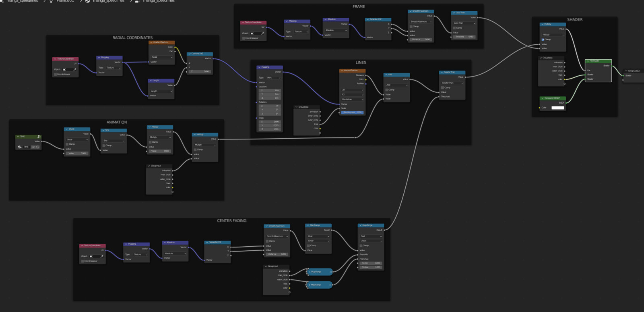The width and height of the screenshot is (644, 312).
Task: Toggle Clamp in the Divide node
Action: click(x=67, y=144)
